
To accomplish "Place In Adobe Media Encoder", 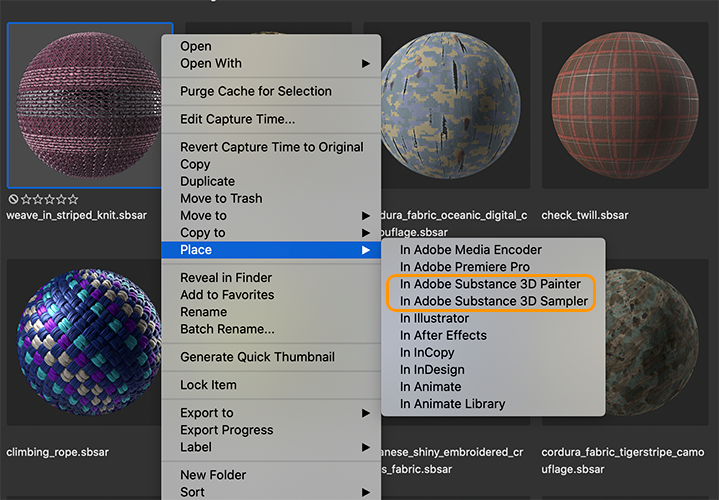I will tap(493, 250).
